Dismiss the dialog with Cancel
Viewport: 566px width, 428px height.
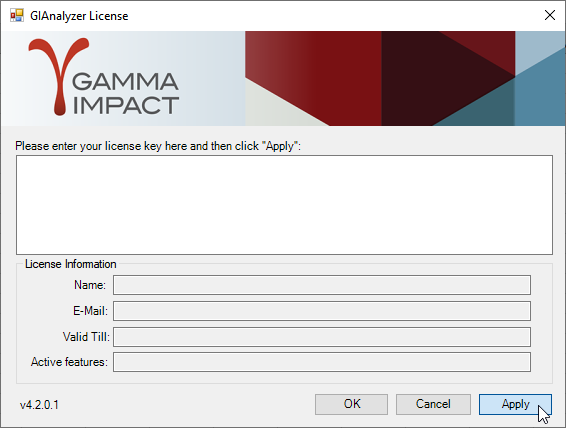click(433, 404)
